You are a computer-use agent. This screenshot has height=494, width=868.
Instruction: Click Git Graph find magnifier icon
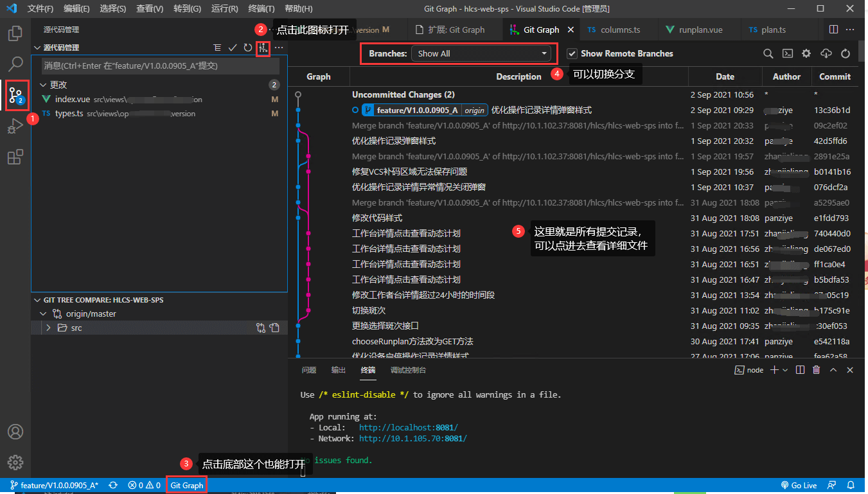click(x=768, y=54)
